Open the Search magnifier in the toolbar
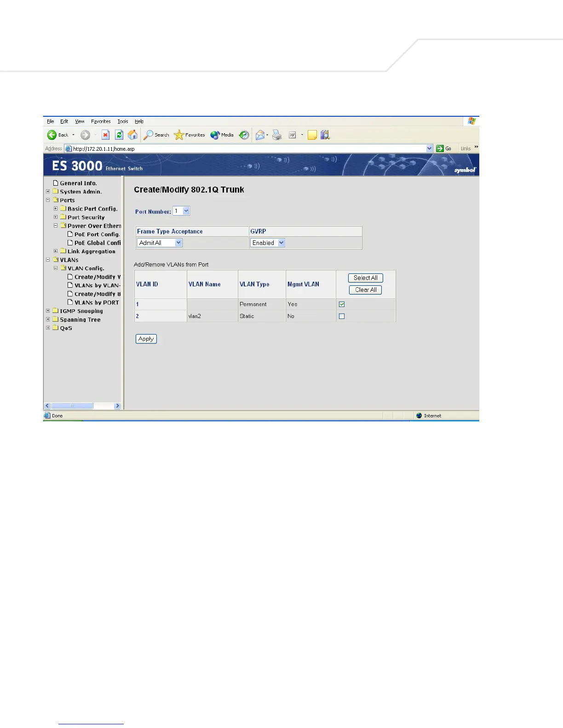This screenshot has height=728, width=563. pos(148,135)
